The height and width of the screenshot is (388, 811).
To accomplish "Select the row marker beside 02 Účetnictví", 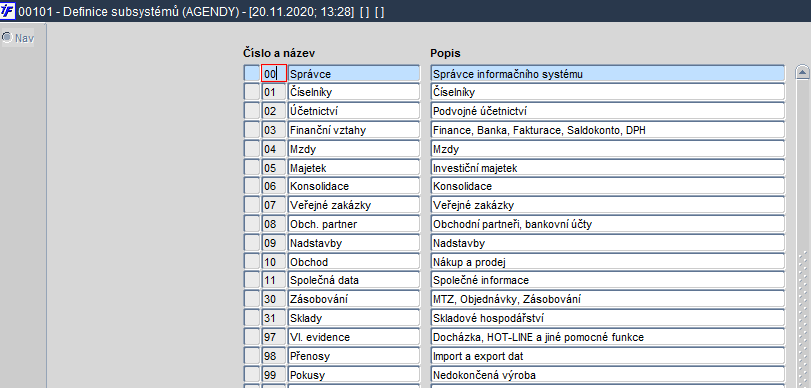I will click(x=252, y=111).
